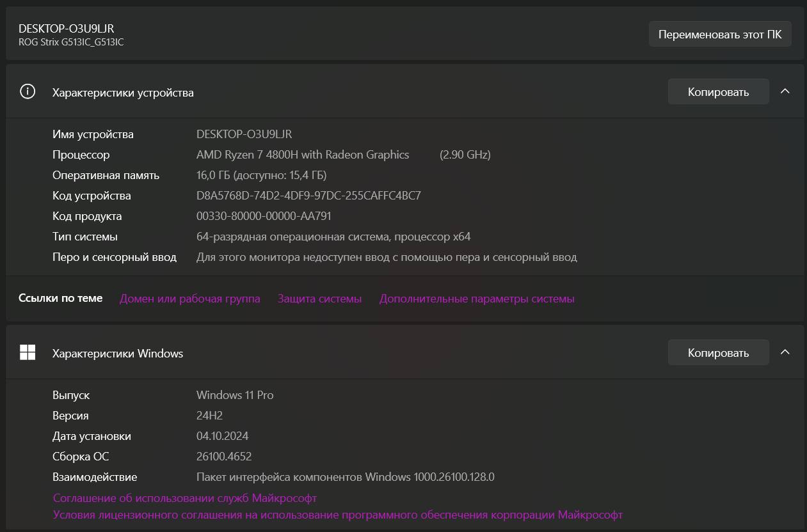Image resolution: width=807 pixels, height=532 pixels.
Task: Select device name value DESKTOP-O3U9LJR in list
Action: (x=244, y=134)
